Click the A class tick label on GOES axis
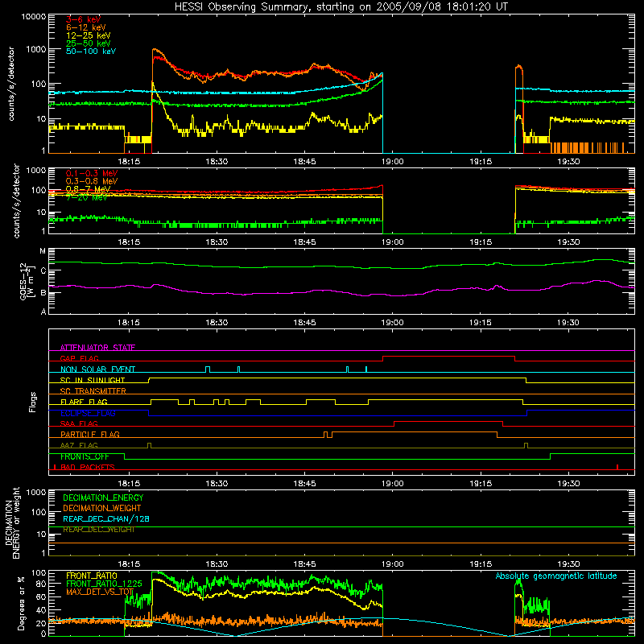644x644 pixels. pos(43,312)
